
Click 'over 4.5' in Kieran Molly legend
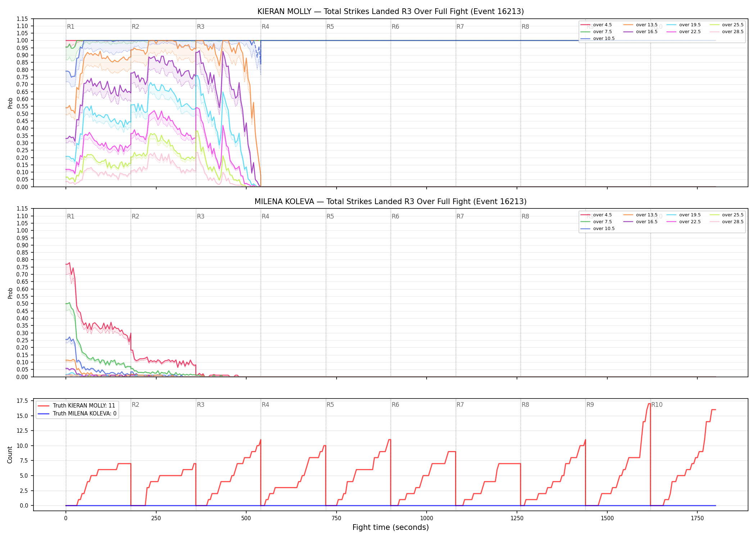602,25
